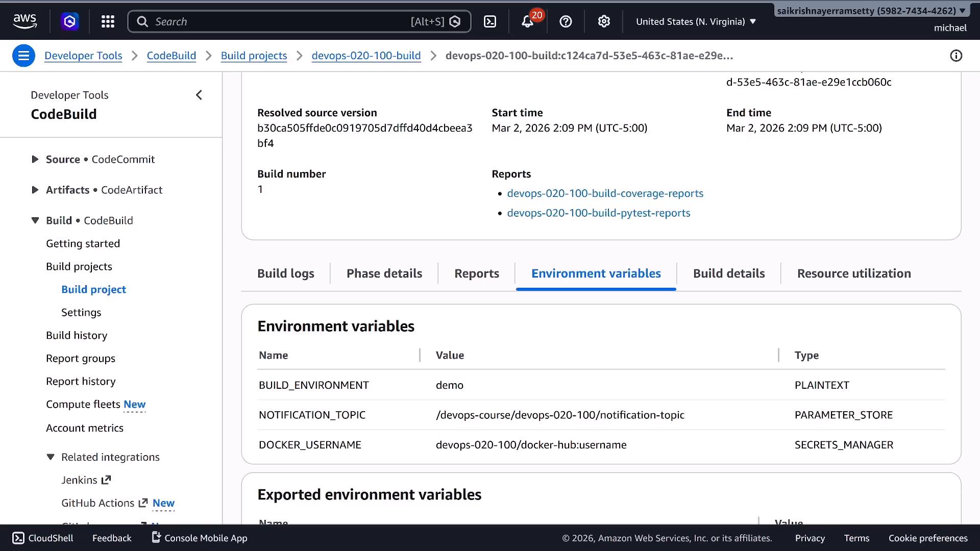The image size is (980, 551).
Task: Open the account menu dropdown
Action: [x=871, y=11]
